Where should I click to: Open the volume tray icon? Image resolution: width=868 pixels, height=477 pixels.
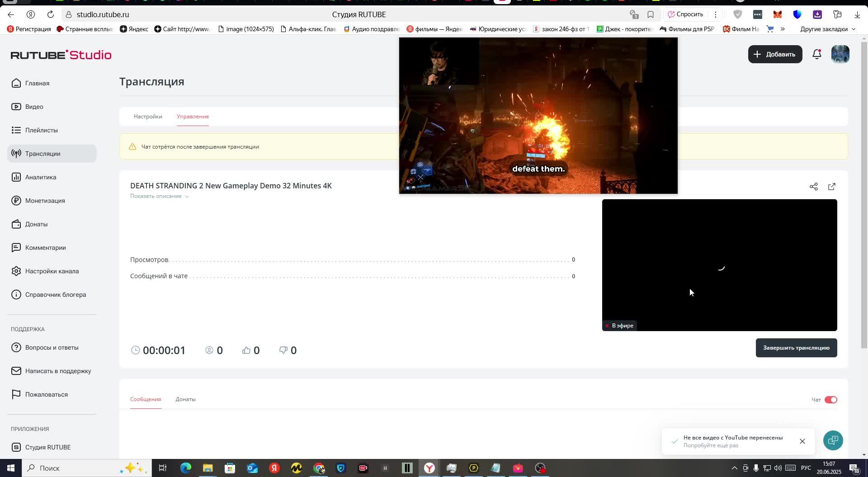point(778,468)
